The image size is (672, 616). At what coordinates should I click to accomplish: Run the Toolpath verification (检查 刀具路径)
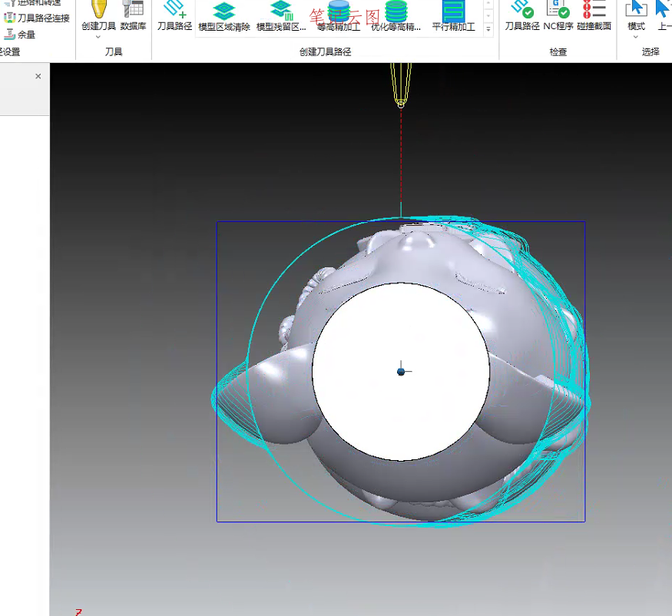click(522, 11)
